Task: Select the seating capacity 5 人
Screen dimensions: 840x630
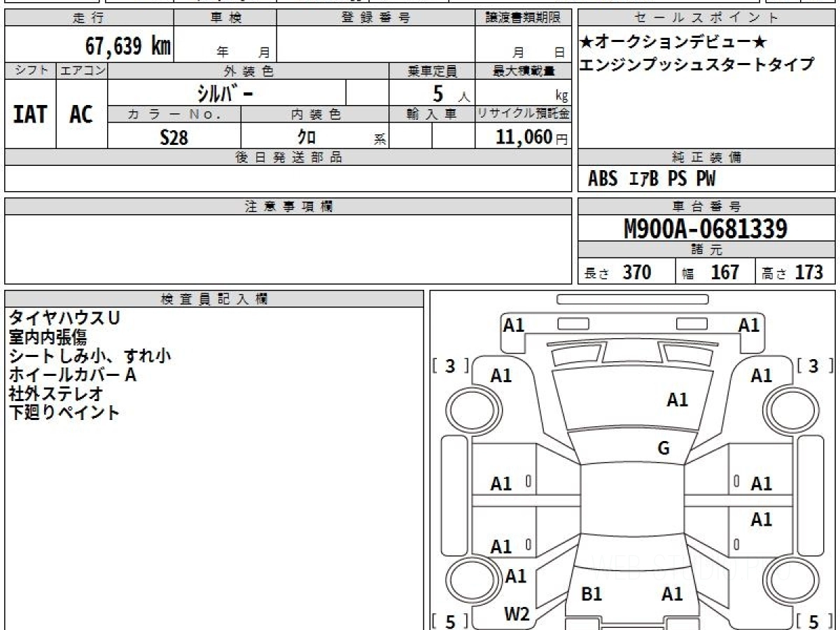Action: [451, 94]
